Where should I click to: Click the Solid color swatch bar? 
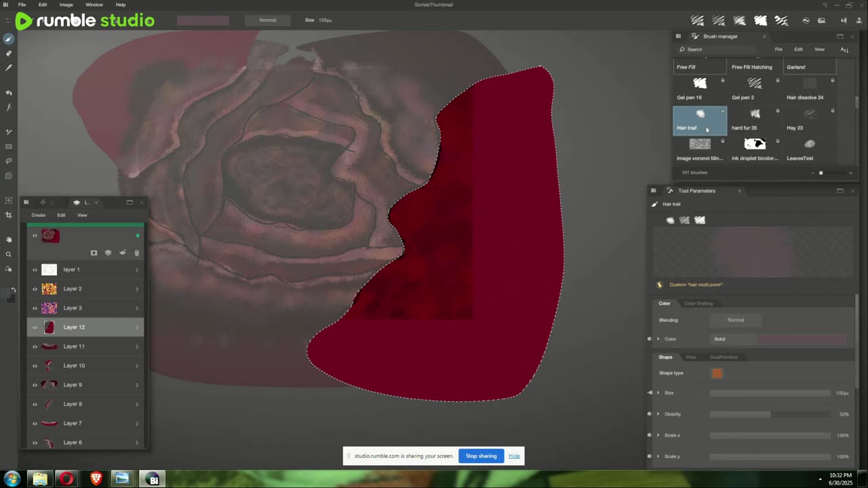pos(802,339)
